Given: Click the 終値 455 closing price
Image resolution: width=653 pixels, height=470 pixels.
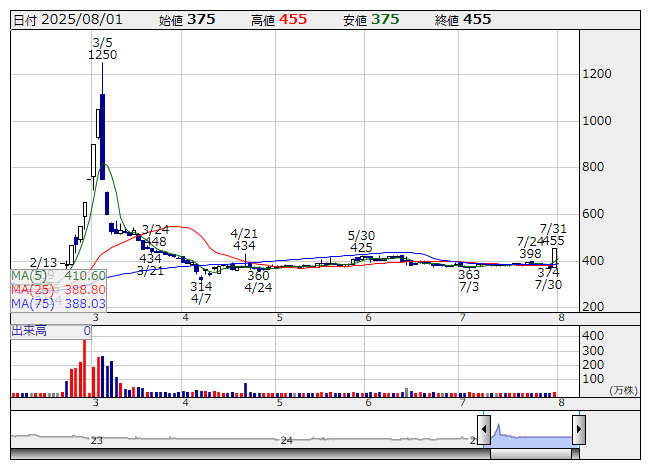Looking at the screenshot, I should (463, 19).
